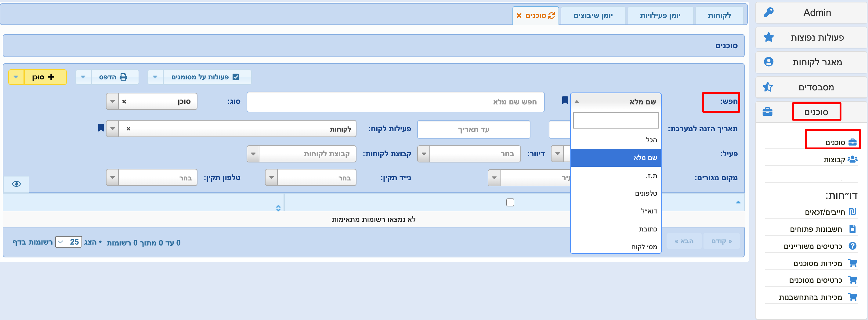This screenshot has height=320, width=868.
Task: Open the נייד תקין dropdown
Action: [310, 177]
